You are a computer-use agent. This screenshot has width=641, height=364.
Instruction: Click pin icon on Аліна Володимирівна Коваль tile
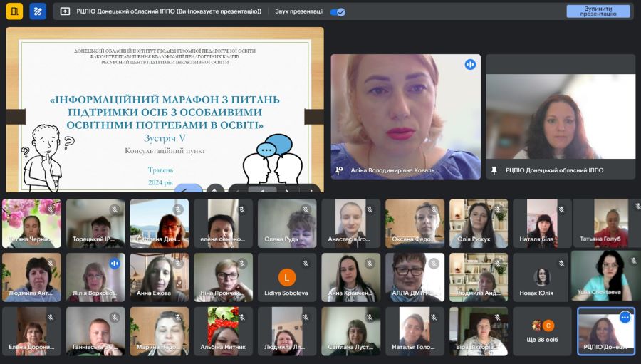339,170
